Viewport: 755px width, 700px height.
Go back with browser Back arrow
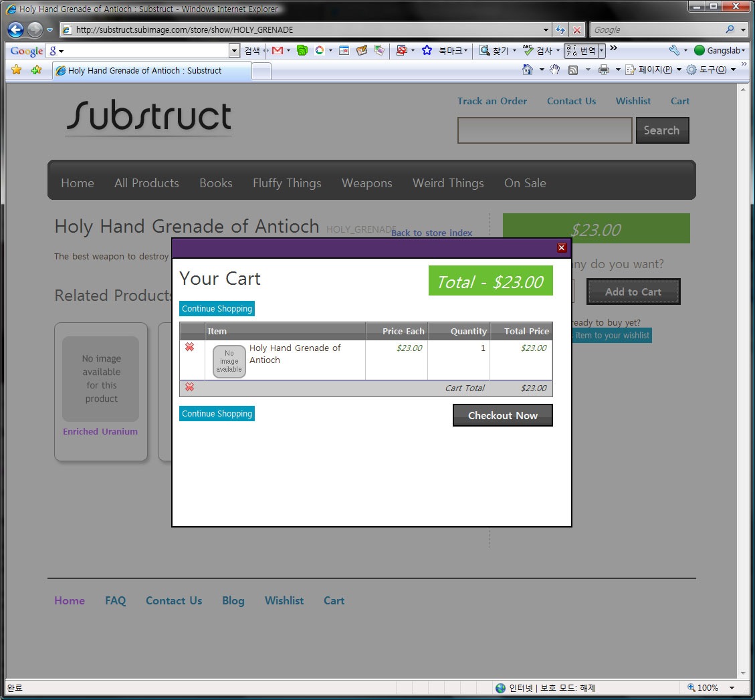pyautogui.click(x=15, y=30)
